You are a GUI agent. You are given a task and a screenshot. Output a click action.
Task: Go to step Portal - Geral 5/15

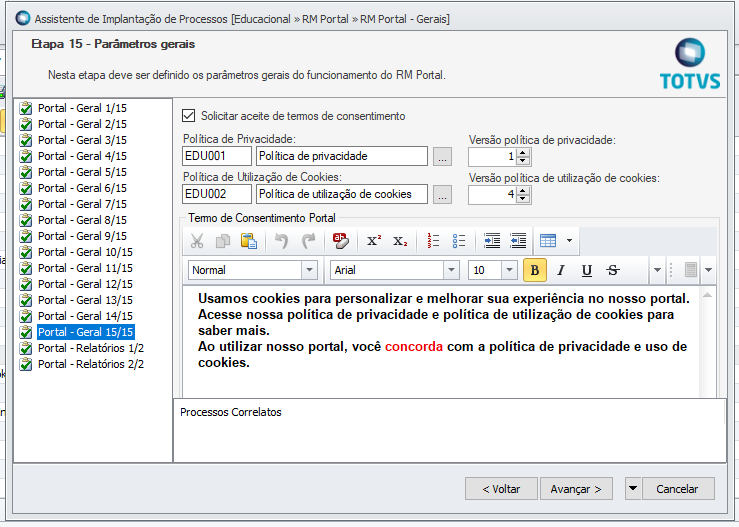click(x=82, y=172)
